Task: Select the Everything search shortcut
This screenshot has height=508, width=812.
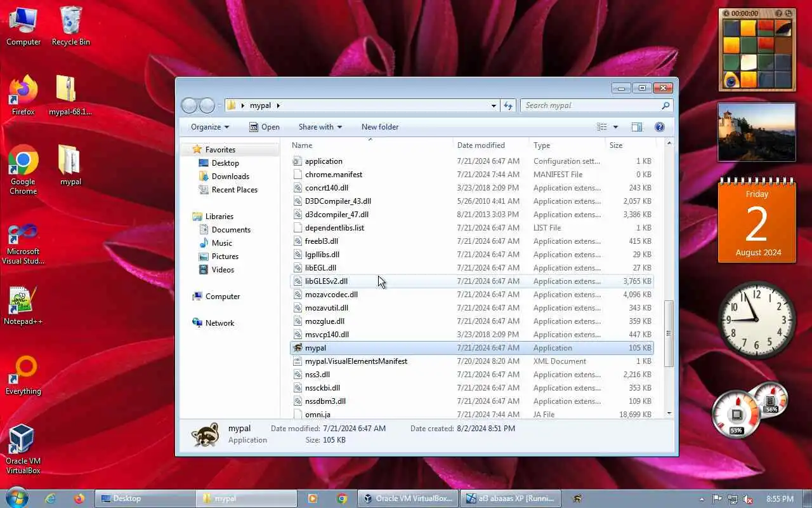Action: [x=23, y=375]
